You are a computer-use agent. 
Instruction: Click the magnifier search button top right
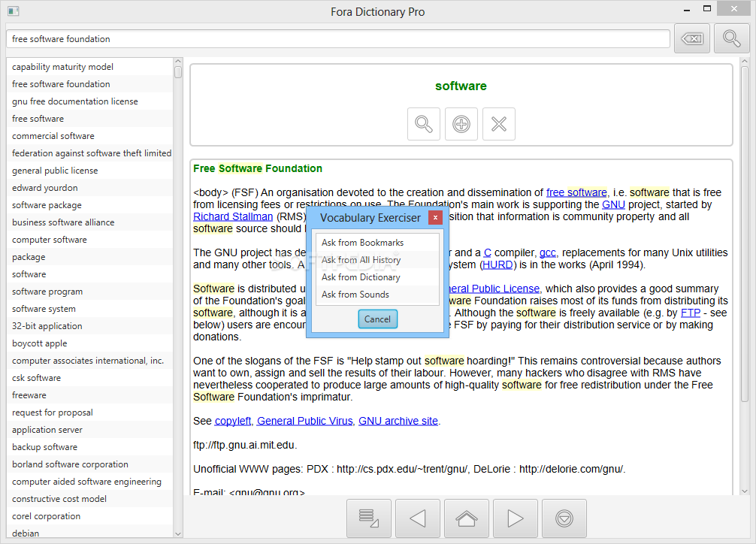point(731,38)
